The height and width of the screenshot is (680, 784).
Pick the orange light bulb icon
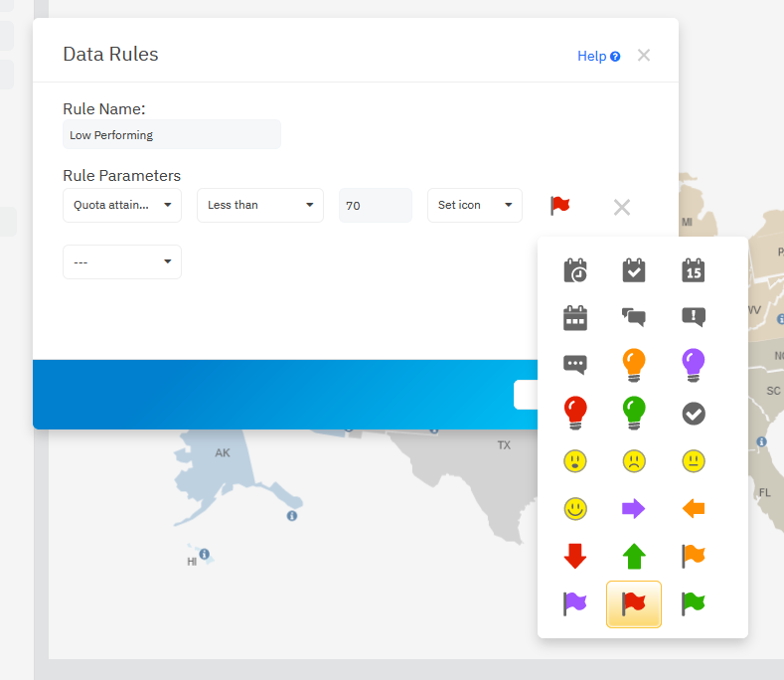point(633,365)
